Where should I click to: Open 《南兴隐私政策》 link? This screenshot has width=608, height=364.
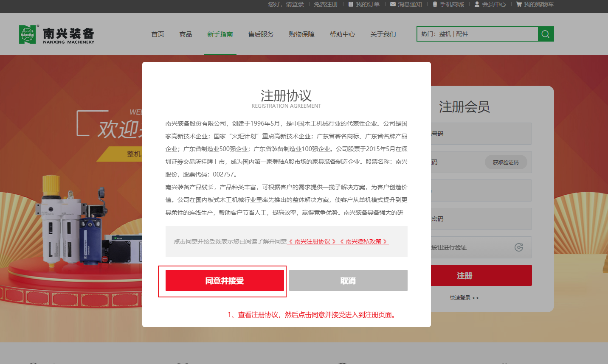pyautogui.click(x=363, y=241)
